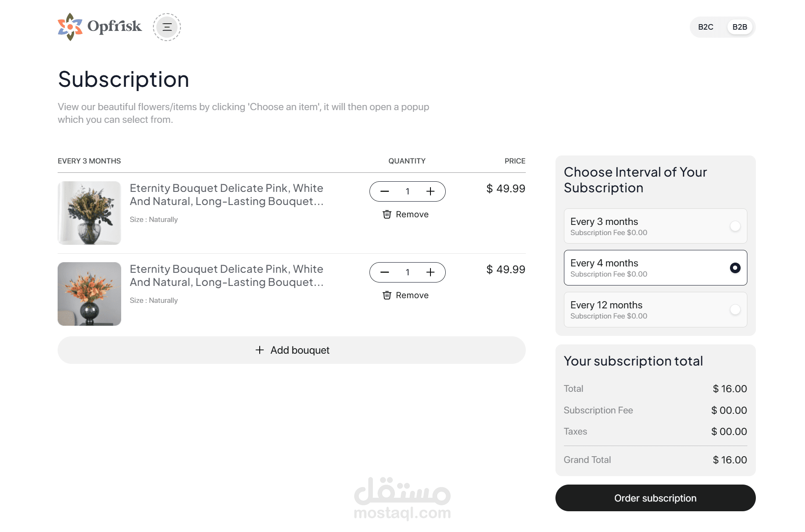Click the Add bouquet button
The image size is (805, 532).
(291, 350)
